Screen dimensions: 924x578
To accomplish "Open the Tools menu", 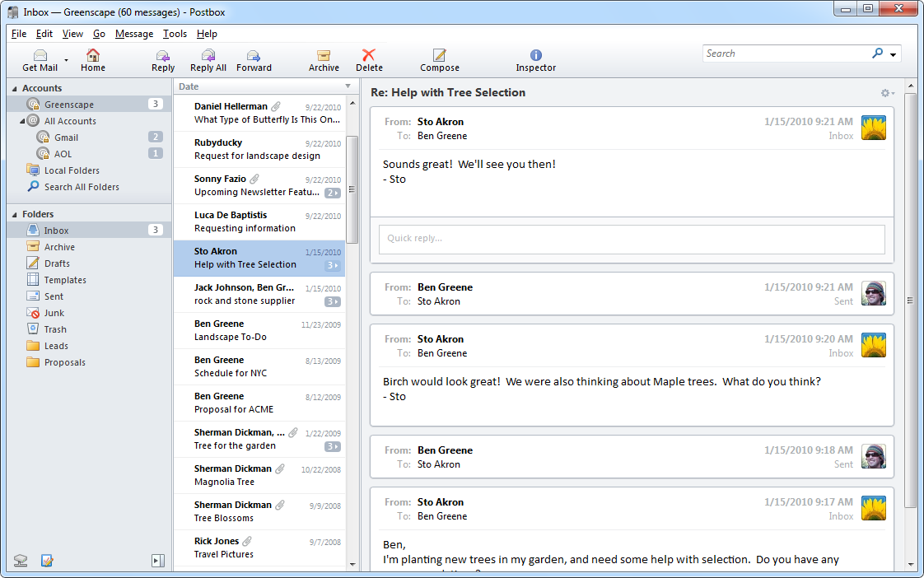I will click(x=175, y=34).
